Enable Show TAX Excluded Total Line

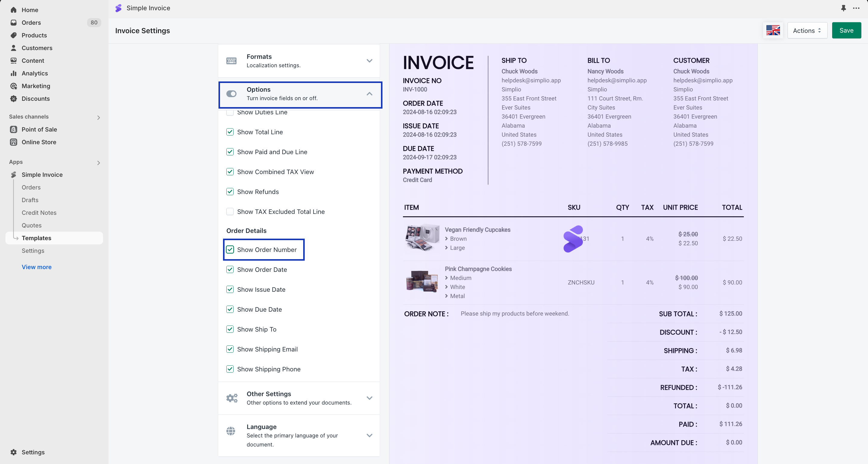(230, 211)
